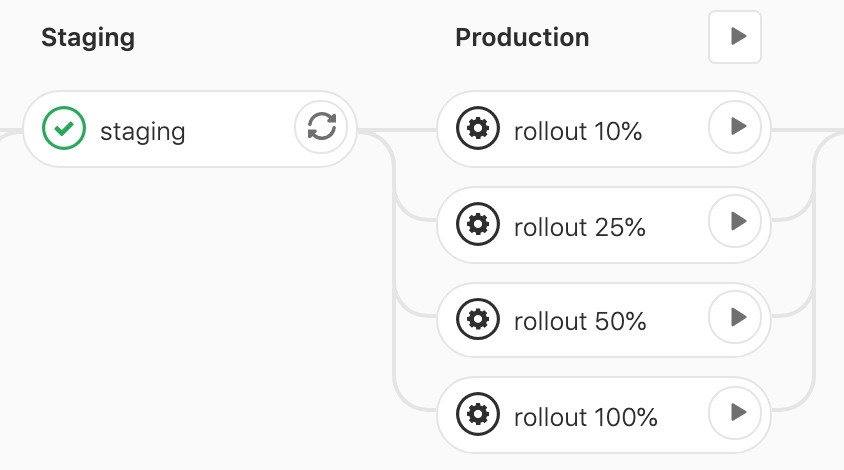Click the gear status icon on rollout 50%
Image resolution: width=844 pixels, height=470 pixels.
coord(478,320)
